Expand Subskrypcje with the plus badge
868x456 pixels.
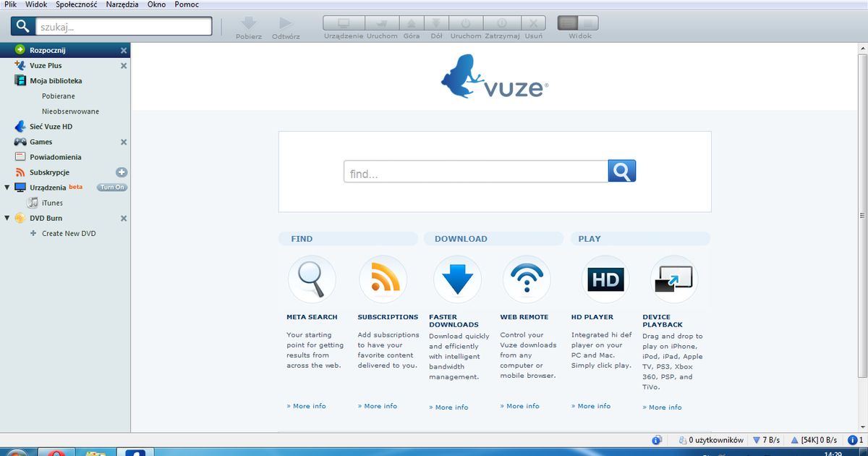point(122,172)
